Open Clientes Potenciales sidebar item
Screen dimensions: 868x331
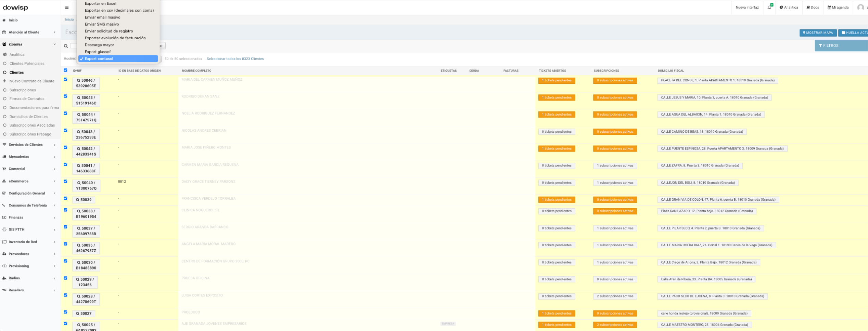point(27,63)
